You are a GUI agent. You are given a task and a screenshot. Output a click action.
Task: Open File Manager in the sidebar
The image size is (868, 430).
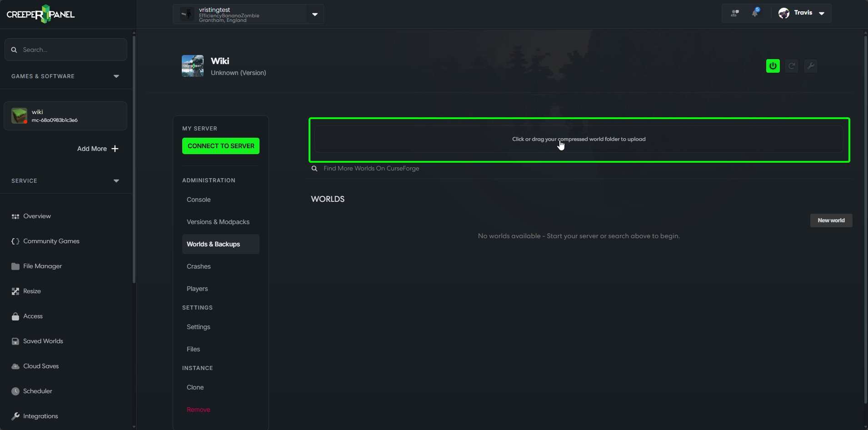point(42,266)
